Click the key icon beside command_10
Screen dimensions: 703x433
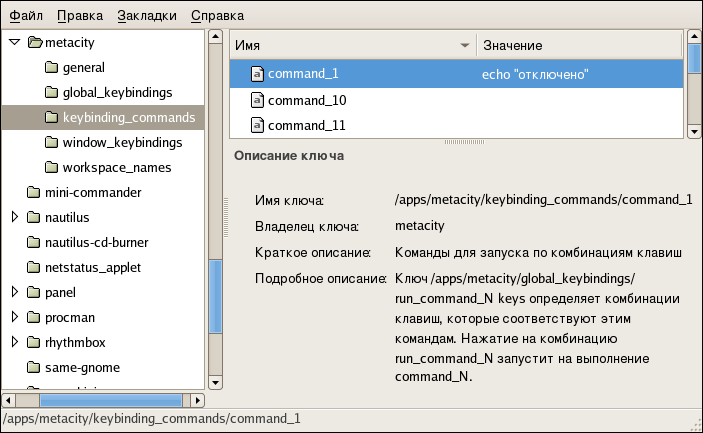pyautogui.click(x=257, y=100)
